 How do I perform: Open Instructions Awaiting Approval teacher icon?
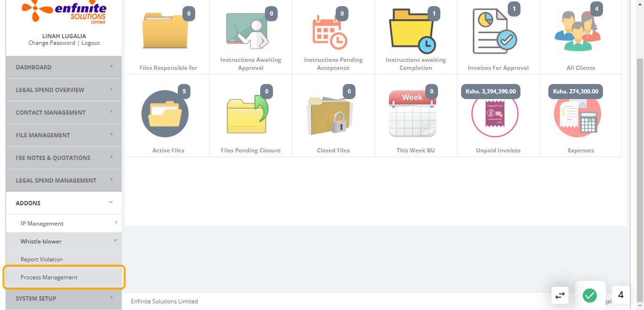tap(248, 31)
